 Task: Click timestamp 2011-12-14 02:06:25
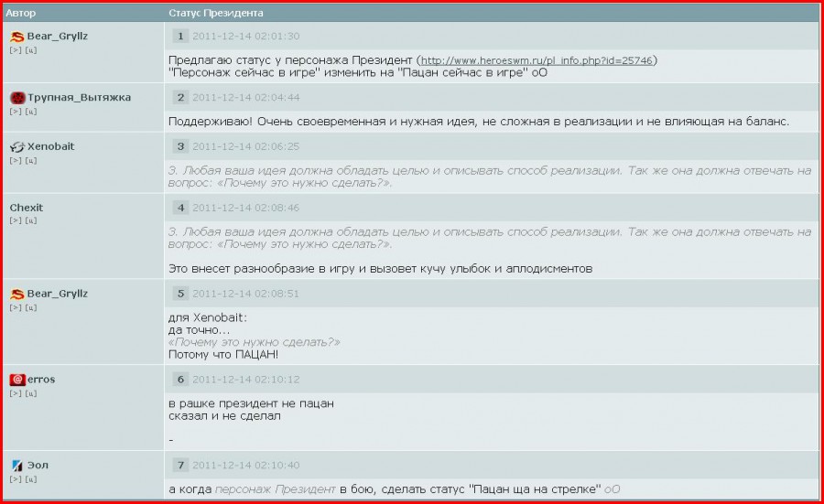coord(246,146)
